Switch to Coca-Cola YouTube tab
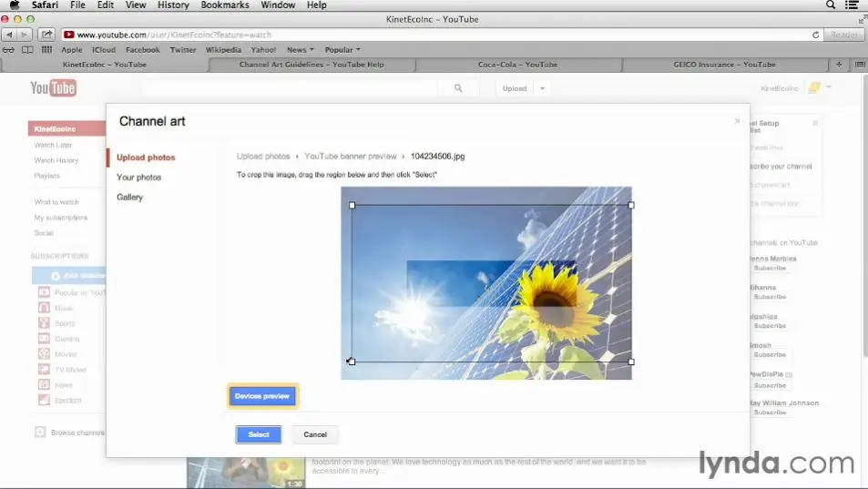This screenshot has width=868, height=489. (518, 65)
